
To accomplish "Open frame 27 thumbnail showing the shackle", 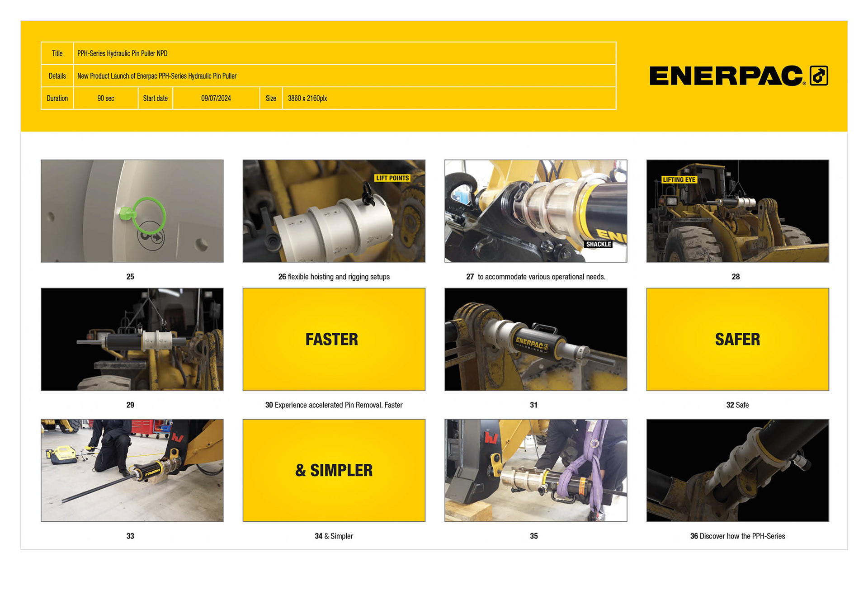I will tap(536, 211).
